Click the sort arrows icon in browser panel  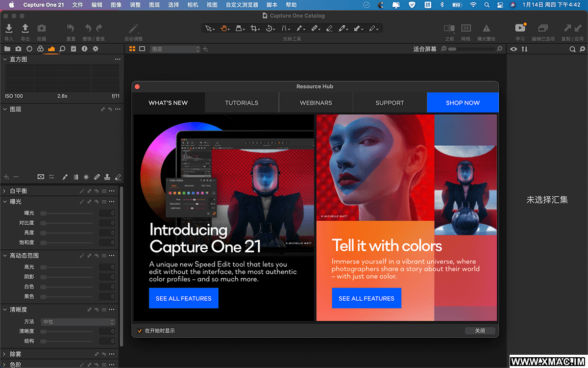[x=525, y=49]
